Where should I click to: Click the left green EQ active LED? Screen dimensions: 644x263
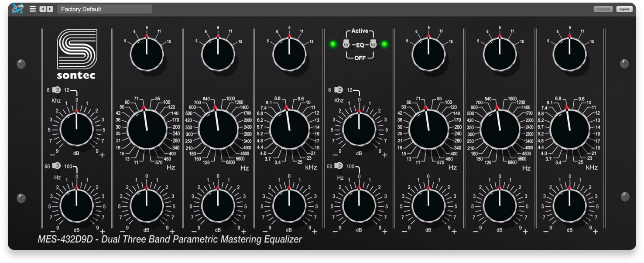click(x=333, y=44)
